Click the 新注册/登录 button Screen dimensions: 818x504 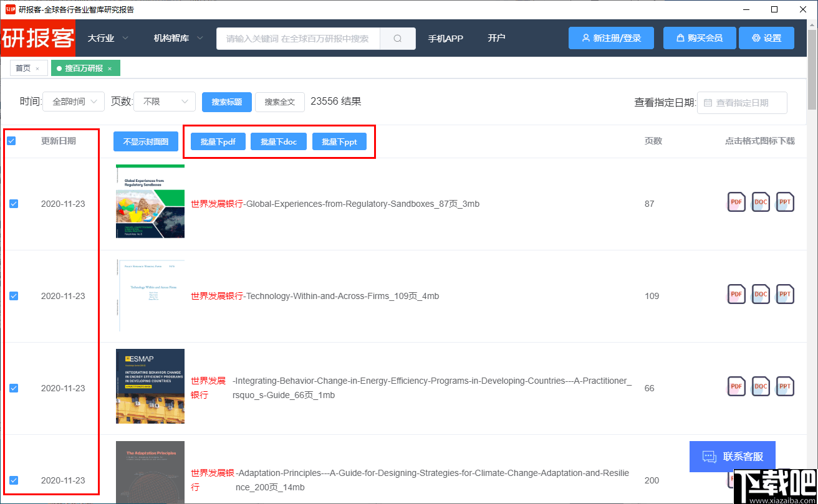coord(610,38)
